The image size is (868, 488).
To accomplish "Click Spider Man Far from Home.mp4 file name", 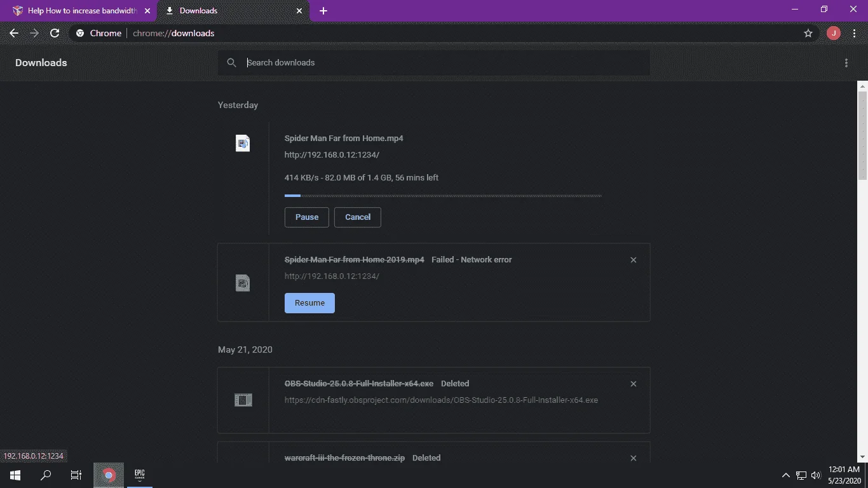I will [344, 139].
